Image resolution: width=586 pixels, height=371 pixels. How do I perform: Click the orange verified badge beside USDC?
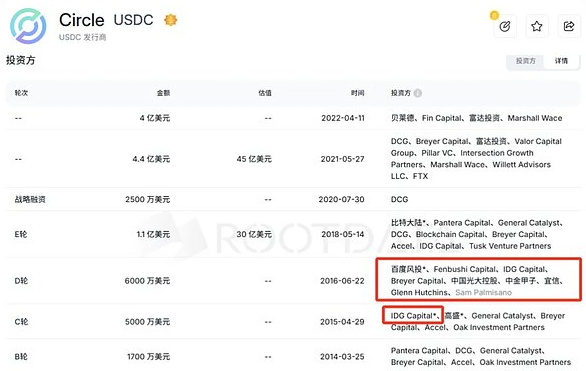tap(170, 20)
